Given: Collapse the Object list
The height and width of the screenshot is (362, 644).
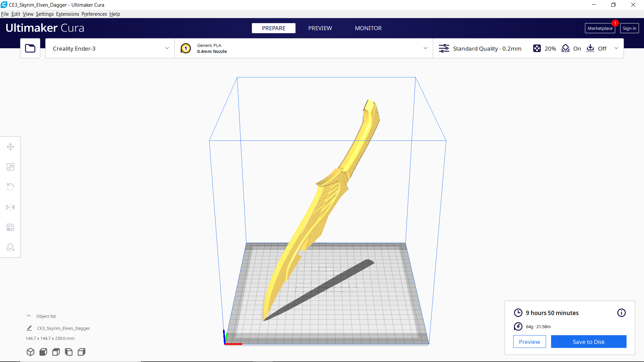Looking at the screenshot, I should [x=29, y=316].
